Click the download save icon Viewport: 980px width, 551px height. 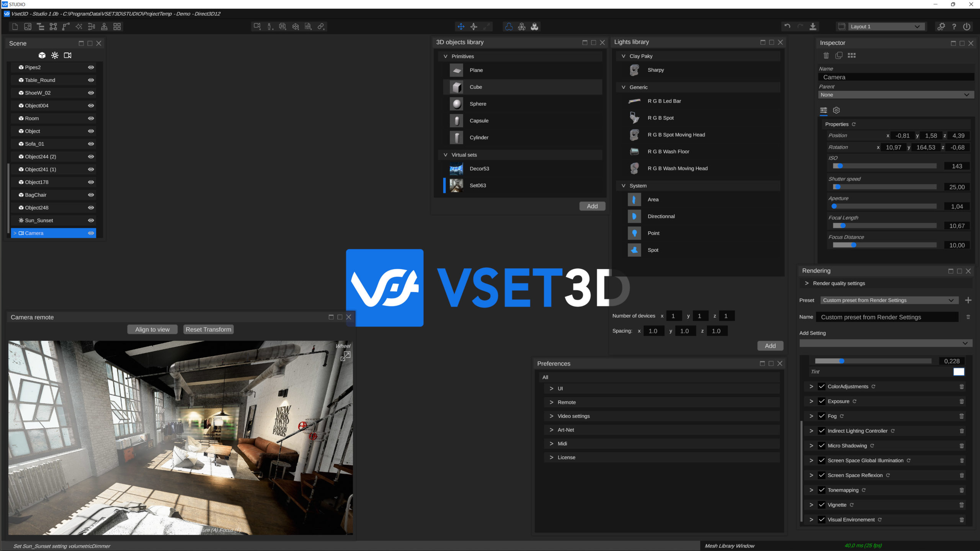tap(813, 26)
